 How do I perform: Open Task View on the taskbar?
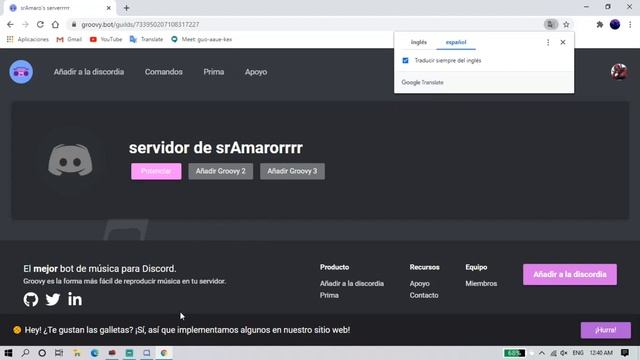[59, 353]
